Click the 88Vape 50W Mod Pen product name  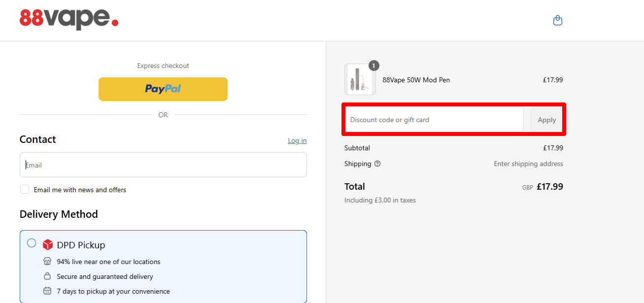coord(416,80)
